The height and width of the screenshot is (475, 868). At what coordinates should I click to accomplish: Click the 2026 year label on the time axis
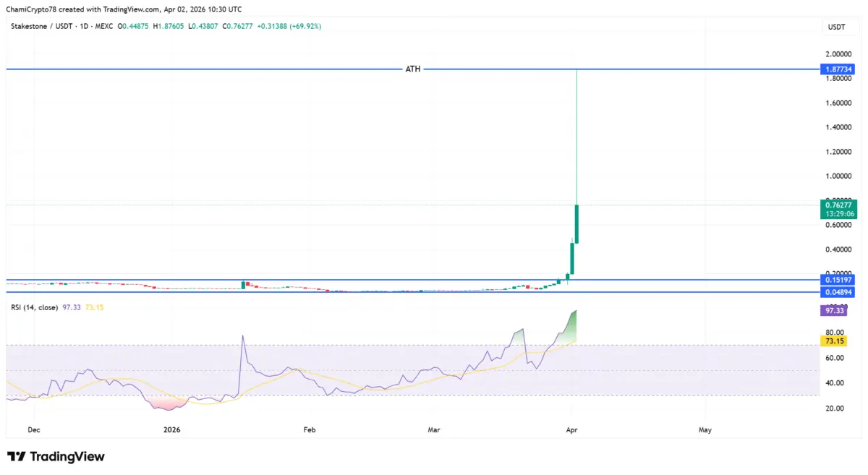tap(171, 429)
